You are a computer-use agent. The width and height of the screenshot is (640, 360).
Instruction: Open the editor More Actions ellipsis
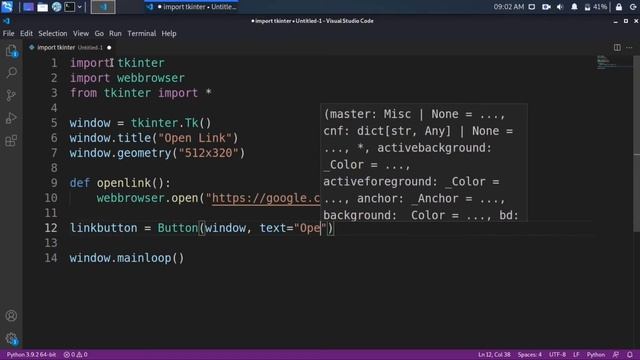629,47
